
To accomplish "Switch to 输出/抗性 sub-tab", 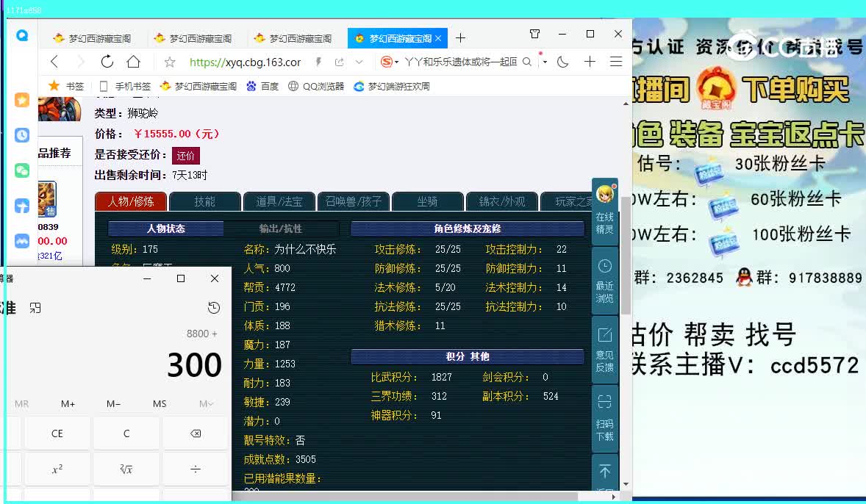I will coord(281,228).
